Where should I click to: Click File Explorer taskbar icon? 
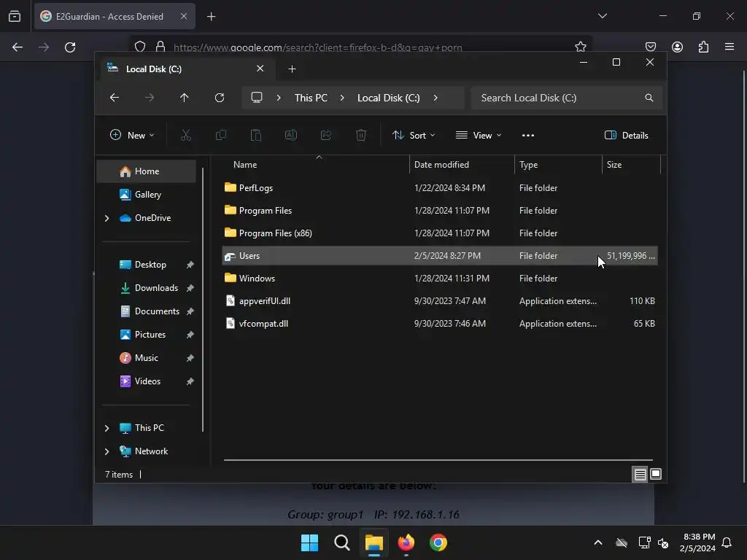click(374, 542)
